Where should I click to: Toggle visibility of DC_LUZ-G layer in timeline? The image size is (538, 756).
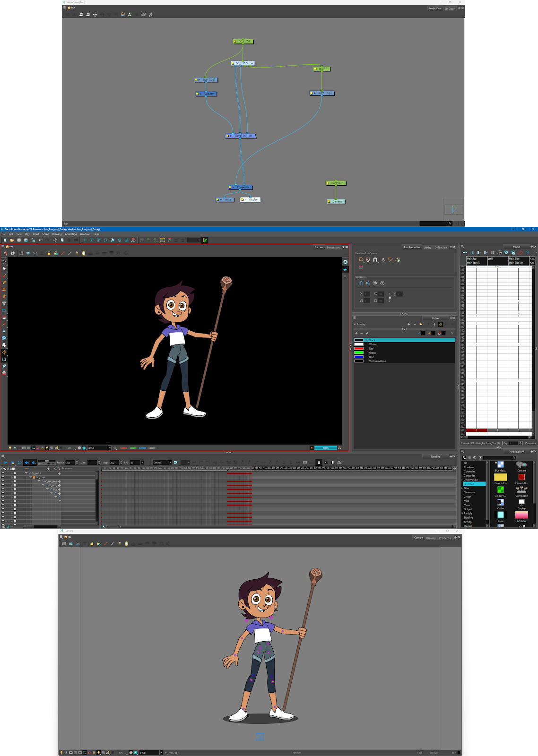[3, 477]
